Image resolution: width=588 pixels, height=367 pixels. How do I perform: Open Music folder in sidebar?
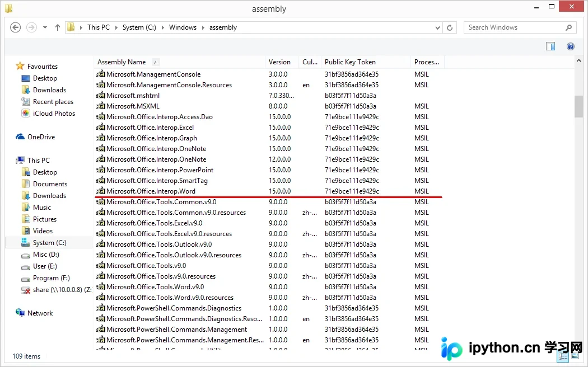41,208
